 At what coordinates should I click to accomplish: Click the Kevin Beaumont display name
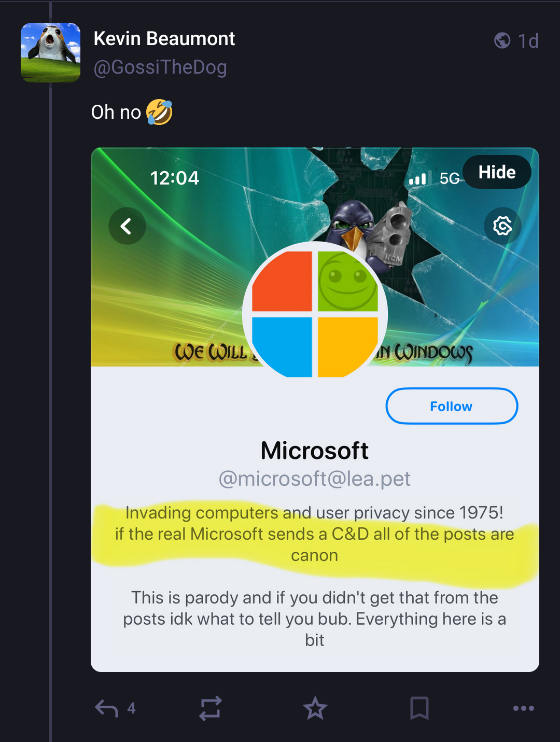[x=164, y=39]
